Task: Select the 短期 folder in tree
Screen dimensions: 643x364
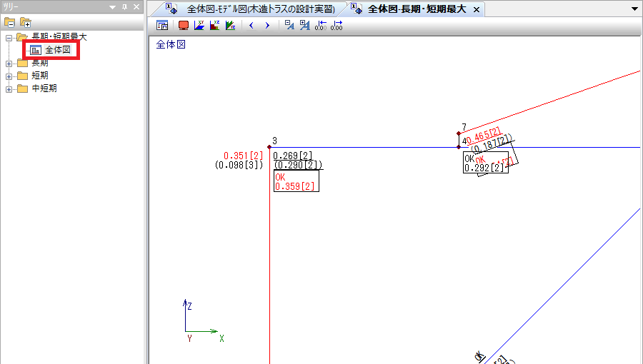Action: pyautogui.click(x=40, y=76)
